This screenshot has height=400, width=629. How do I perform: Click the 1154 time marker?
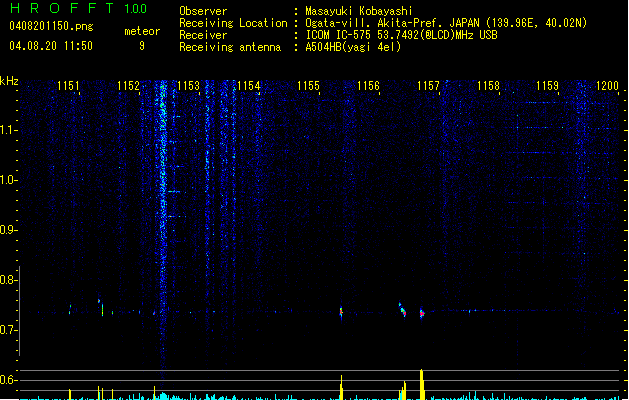pos(248,86)
